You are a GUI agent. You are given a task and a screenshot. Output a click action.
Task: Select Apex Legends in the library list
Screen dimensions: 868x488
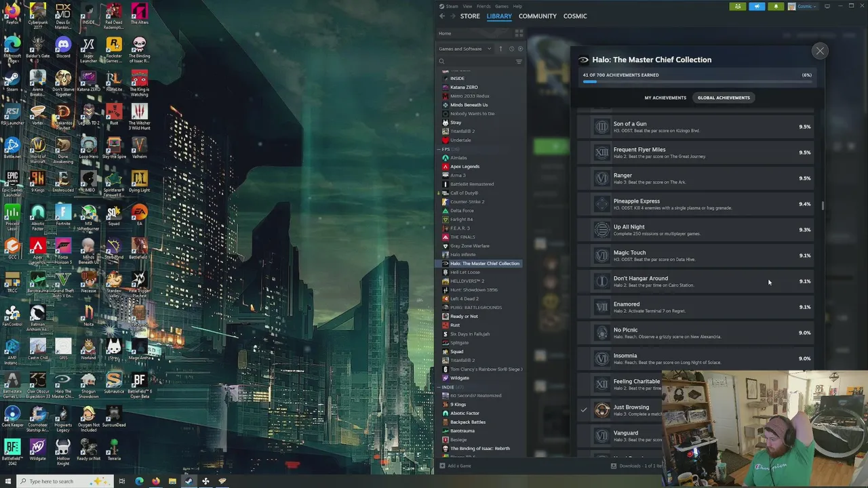465,167
